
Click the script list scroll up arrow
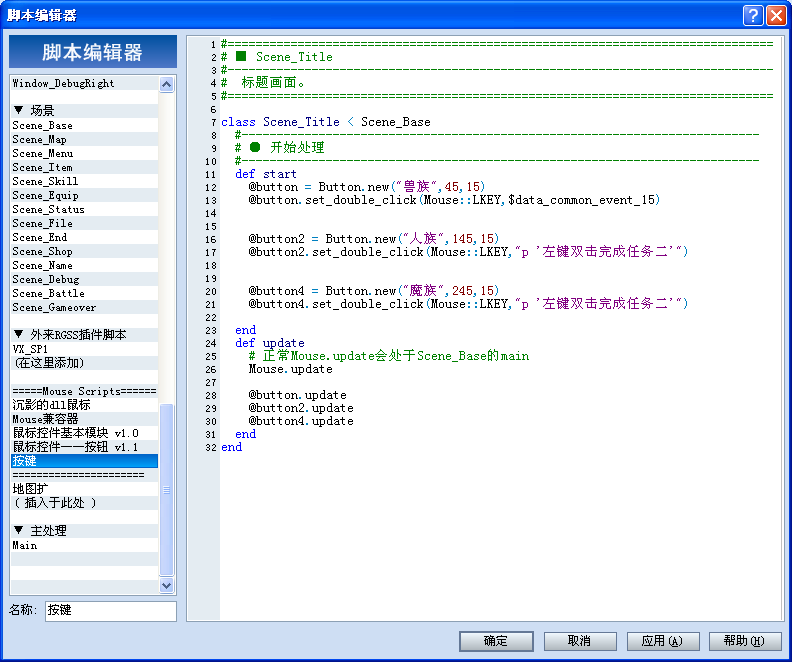click(x=167, y=84)
